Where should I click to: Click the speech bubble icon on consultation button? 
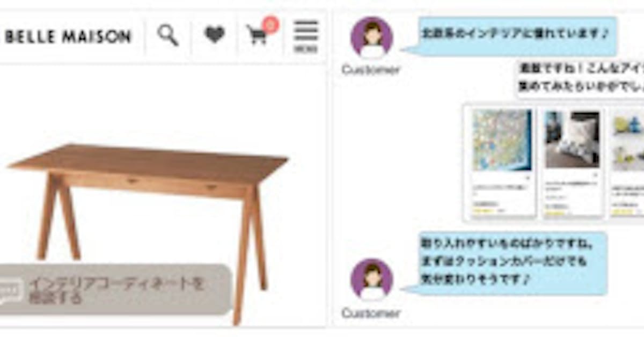[x=11, y=291]
